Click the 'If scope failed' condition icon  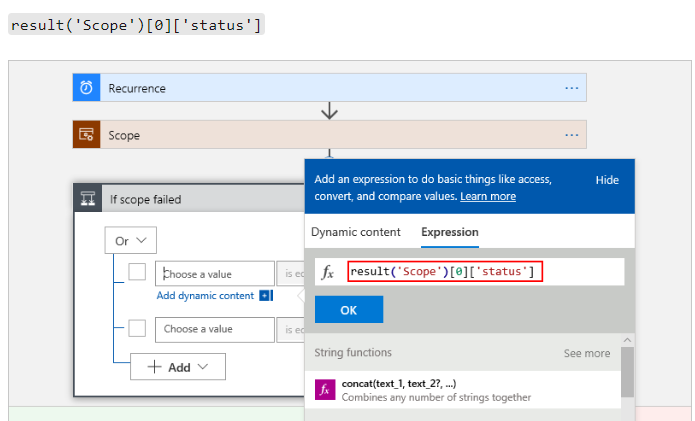(x=88, y=199)
